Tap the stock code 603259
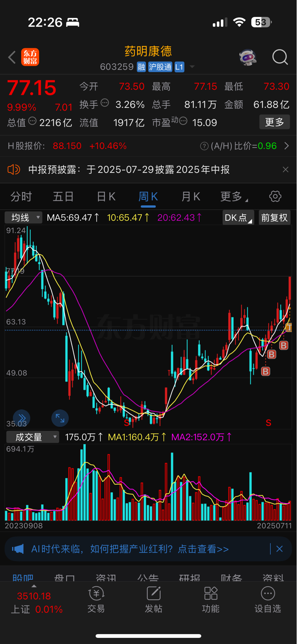The image size is (297, 644). click(117, 67)
